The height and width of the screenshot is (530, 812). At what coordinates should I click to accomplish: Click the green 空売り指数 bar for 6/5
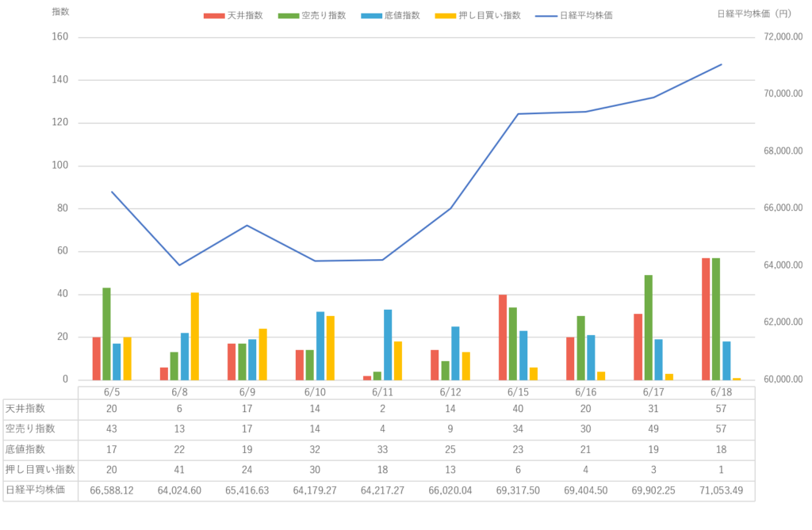107,334
